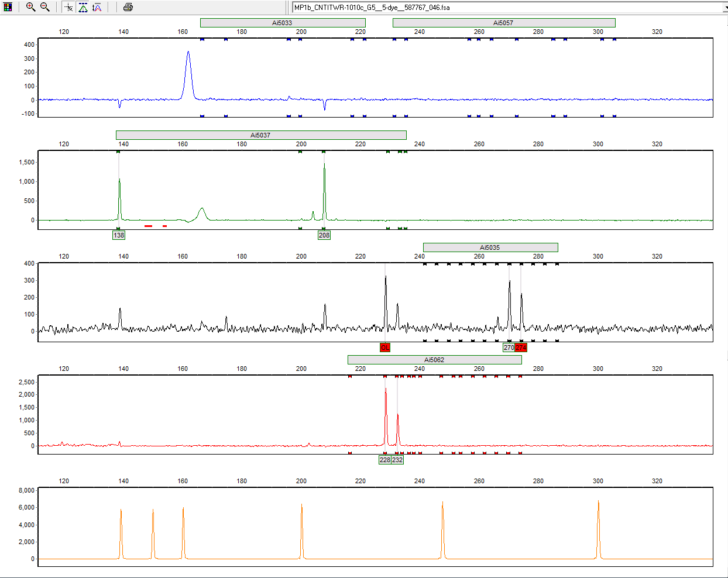Select the Ai5057 marker bar

point(503,23)
